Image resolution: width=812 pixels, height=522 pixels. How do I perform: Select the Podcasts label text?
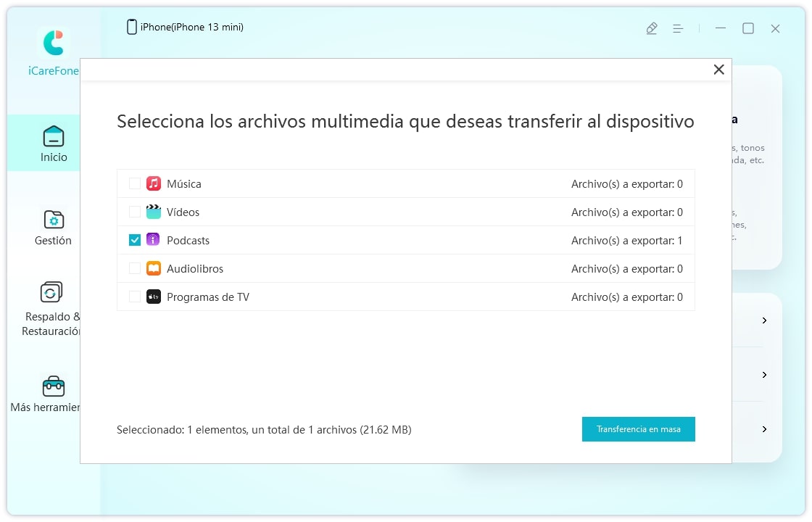pos(188,240)
